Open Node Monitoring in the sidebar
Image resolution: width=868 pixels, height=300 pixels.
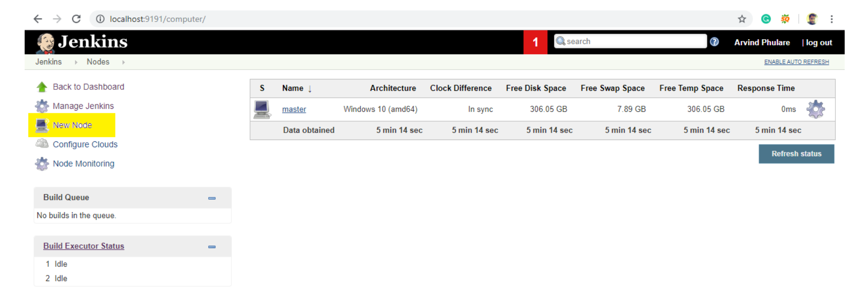[84, 163]
